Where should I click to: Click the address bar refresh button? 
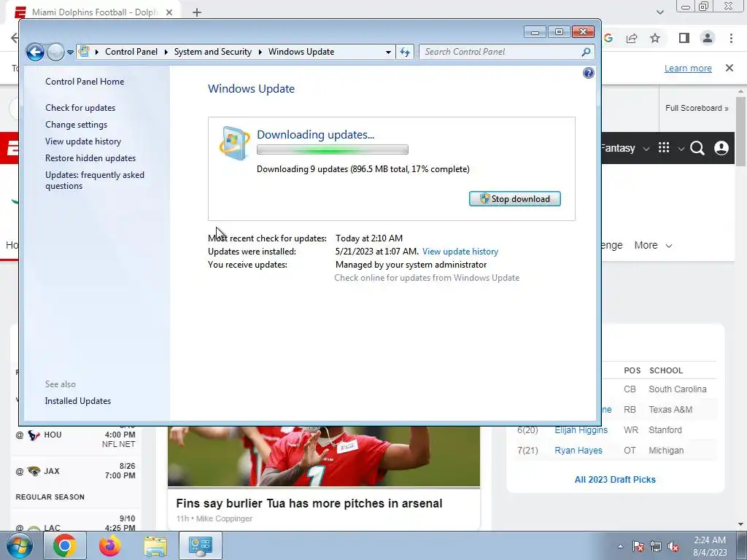point(405,52)
